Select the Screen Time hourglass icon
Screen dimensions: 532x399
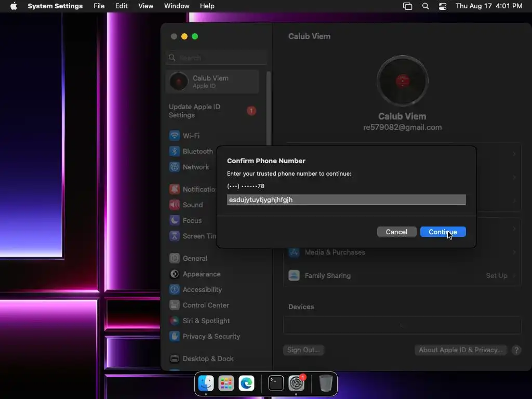[x=175, y=236]
